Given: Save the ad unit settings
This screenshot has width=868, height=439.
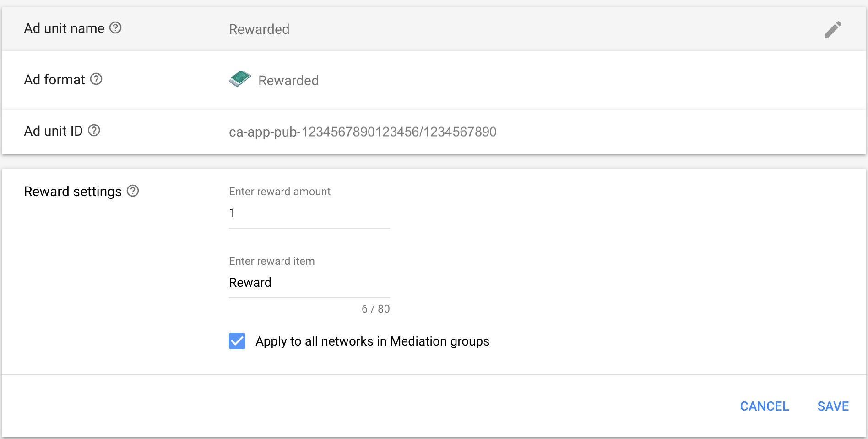Looking at the screenshot, I should pyautogui.click(x=833, y=406).
